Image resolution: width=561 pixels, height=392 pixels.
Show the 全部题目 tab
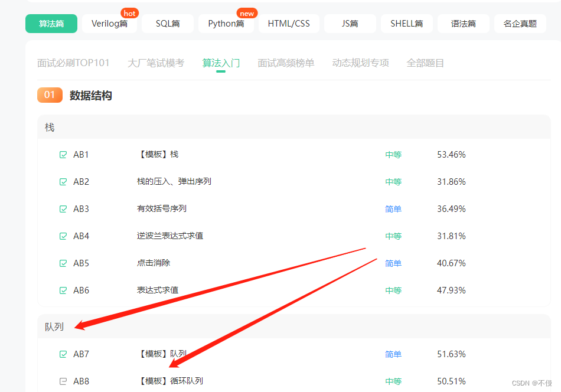(x=425, y=63)
